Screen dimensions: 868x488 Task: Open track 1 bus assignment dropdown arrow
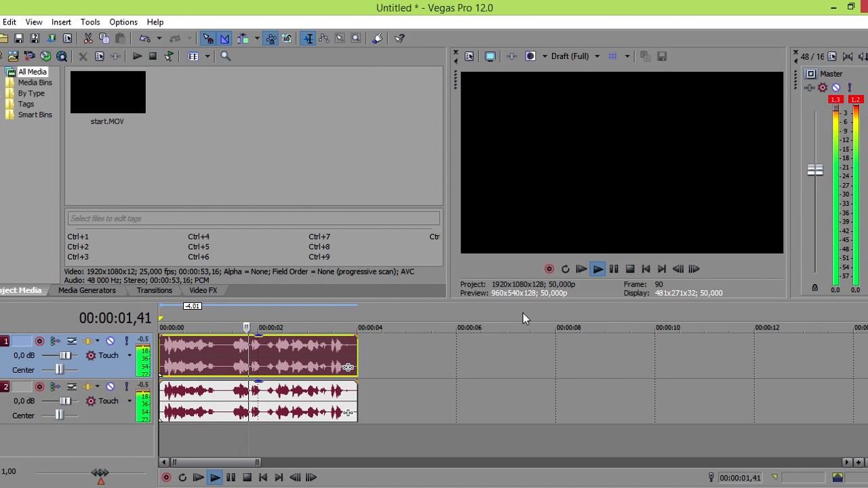[x=97, y=341]
